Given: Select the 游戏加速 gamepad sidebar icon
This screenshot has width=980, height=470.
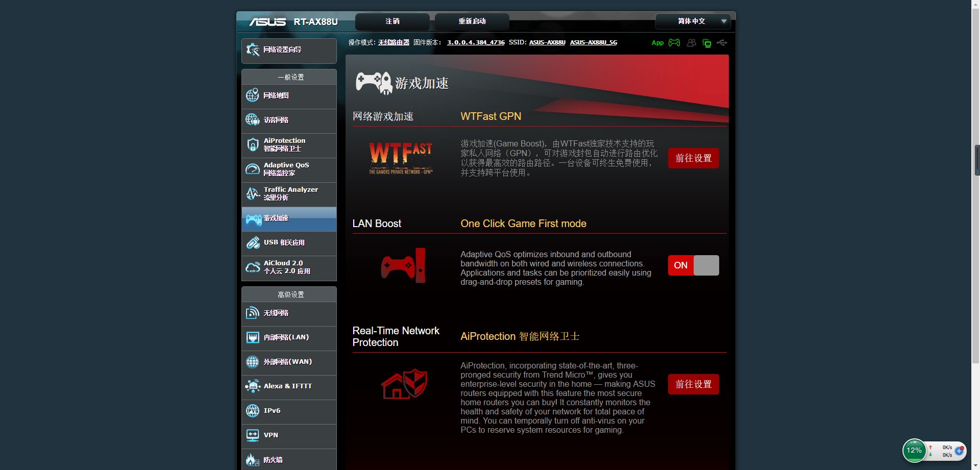Looking at the screenshot, I should [254, 219].
